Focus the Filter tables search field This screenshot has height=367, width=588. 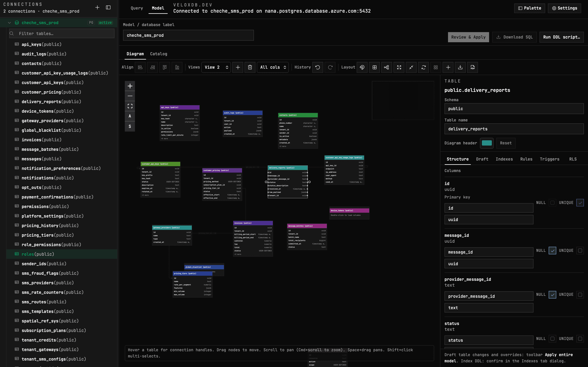(x=62, y=33)
